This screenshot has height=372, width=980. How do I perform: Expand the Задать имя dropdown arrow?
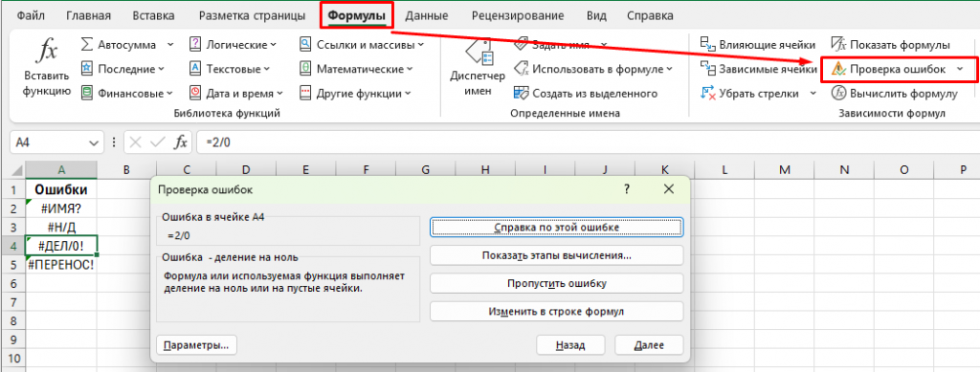(x=603, y=45)
